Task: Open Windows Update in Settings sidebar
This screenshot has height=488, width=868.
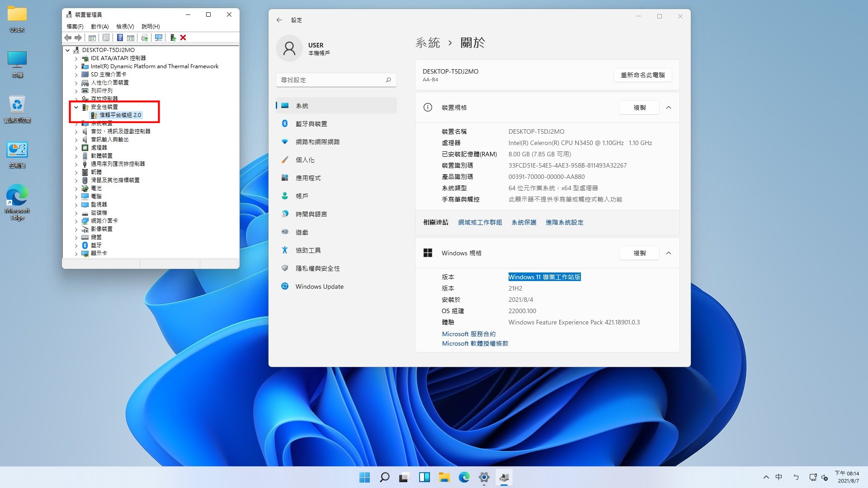Action: pos(319,286)
